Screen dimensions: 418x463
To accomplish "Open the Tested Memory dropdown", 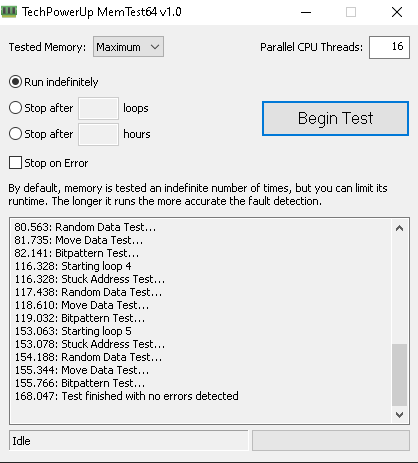I will pyautogui.click(x=128, y=47).
